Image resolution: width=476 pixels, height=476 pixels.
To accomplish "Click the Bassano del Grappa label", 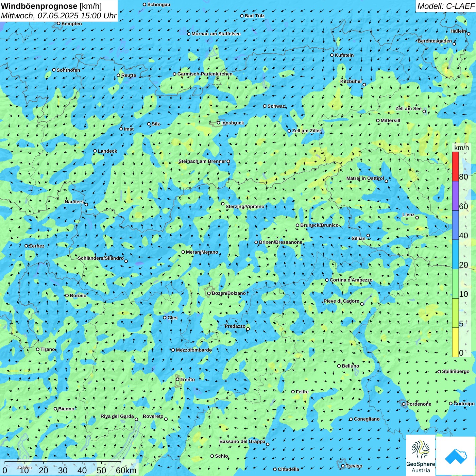I will [x=242, y=441].
